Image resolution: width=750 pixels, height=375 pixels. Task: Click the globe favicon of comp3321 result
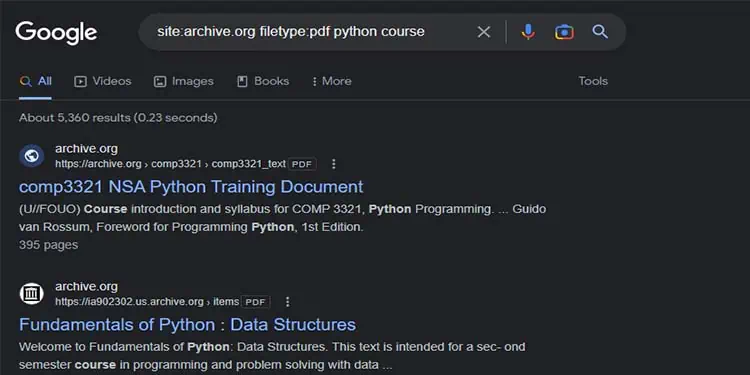click(32, 156)
